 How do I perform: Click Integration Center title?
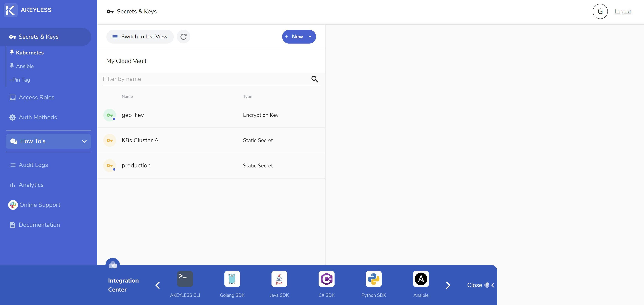point(123,285)
